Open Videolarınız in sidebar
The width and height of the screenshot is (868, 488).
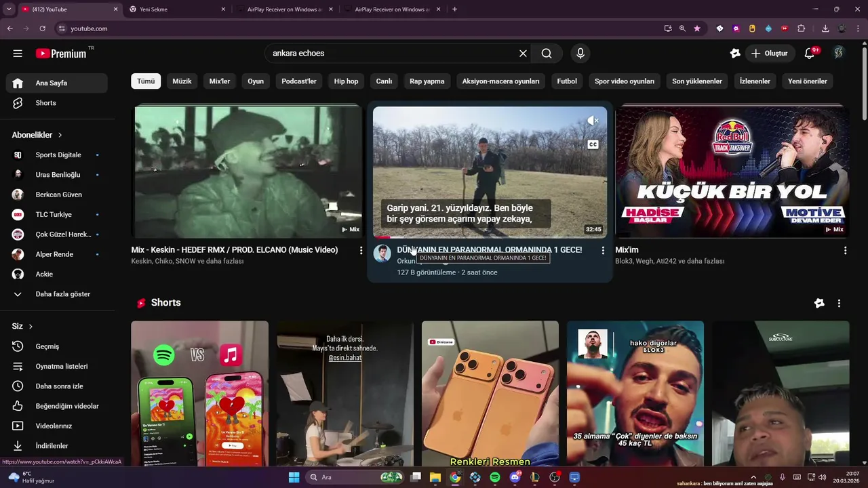pyautogui.click(x=57, y=426)
